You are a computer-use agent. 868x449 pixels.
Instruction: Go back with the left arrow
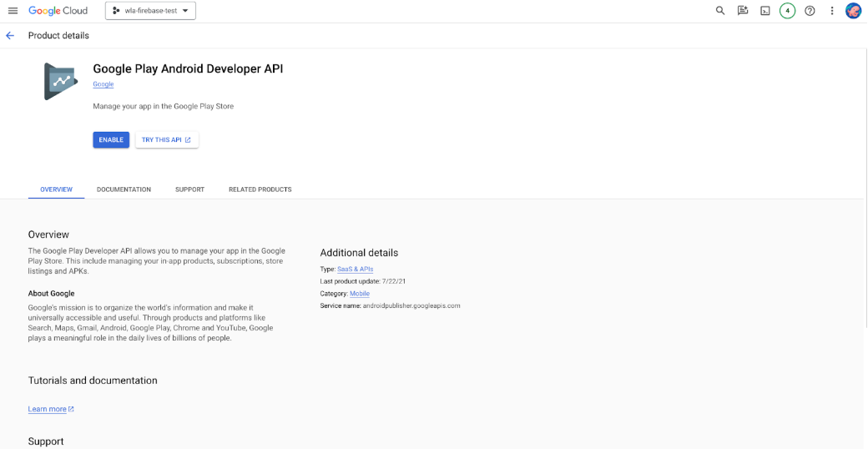click(x=10, y=35)
